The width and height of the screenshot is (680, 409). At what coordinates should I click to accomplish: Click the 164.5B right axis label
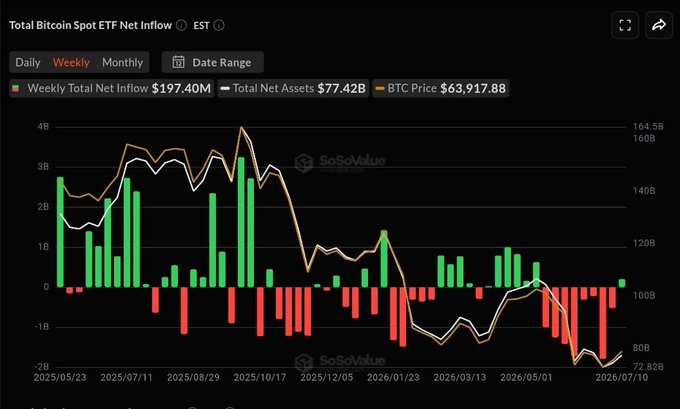click(648, 126)
